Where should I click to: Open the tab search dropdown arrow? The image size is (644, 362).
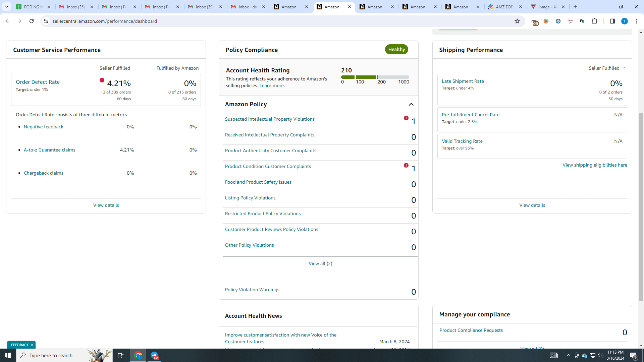point(6,7)
